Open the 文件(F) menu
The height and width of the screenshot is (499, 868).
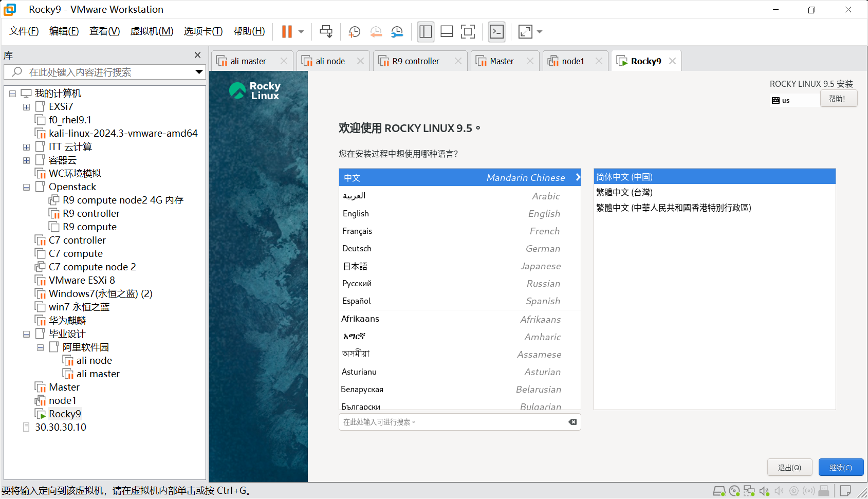point(24,31)
